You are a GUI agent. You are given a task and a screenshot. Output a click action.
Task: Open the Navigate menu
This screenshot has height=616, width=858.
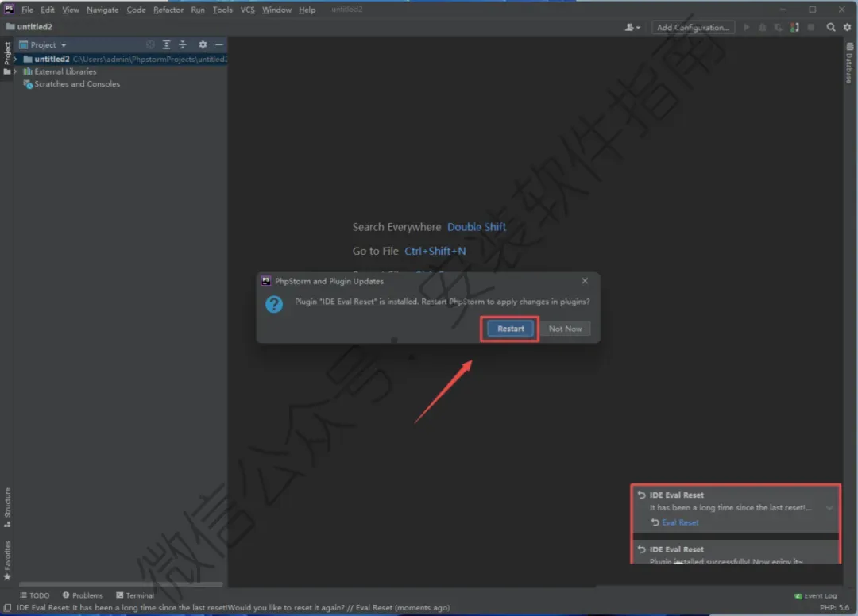tap(102, 10)
